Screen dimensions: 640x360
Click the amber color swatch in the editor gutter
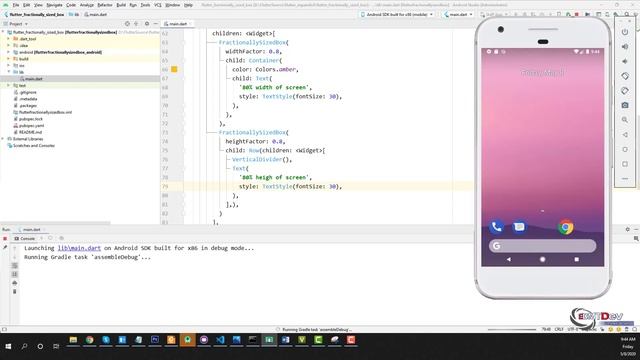pos(174,69)
